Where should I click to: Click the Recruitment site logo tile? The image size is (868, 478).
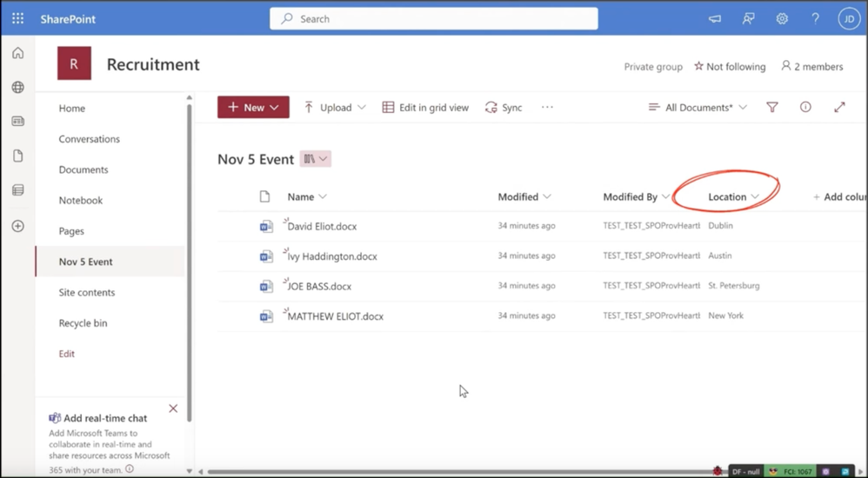[74, 63]
